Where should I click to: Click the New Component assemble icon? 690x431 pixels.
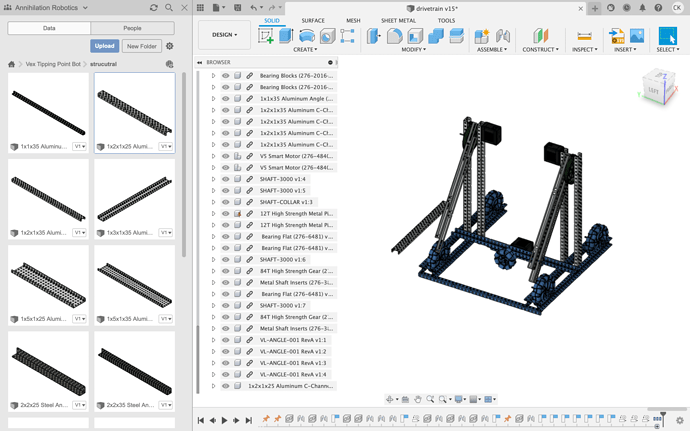482,36
